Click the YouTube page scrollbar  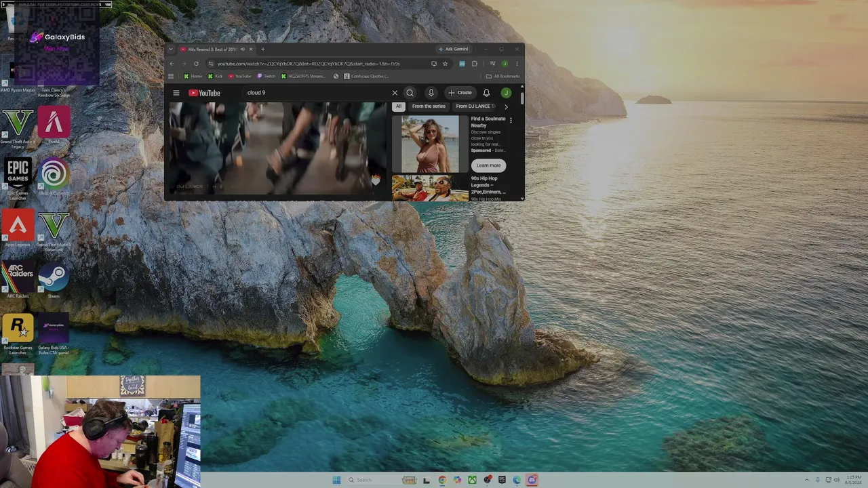(x=522, y=99)
